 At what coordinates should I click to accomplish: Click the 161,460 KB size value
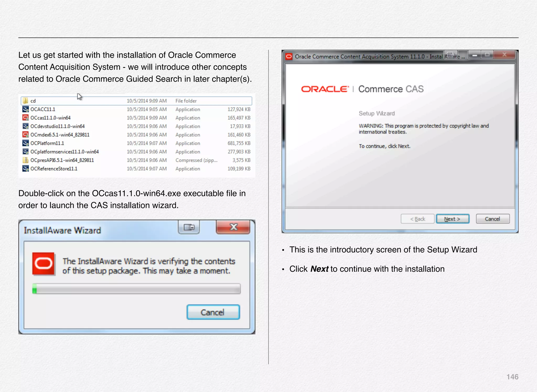tap(239, 135)
